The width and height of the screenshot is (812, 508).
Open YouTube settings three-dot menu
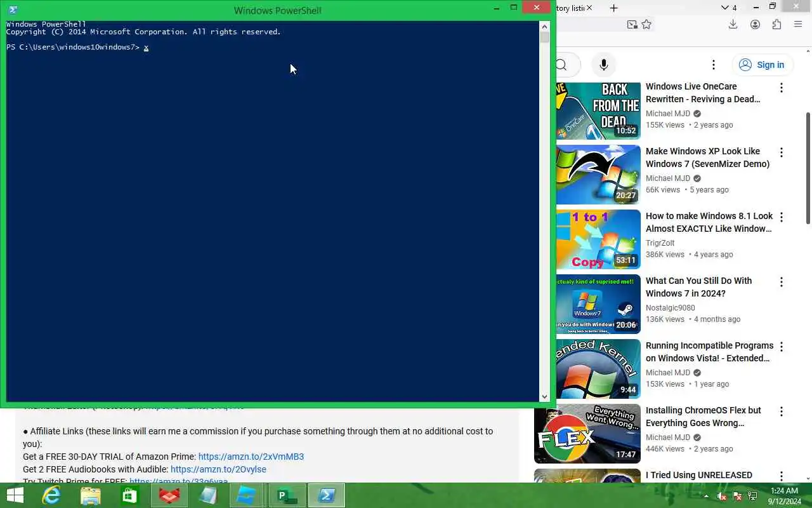point(714,65)
